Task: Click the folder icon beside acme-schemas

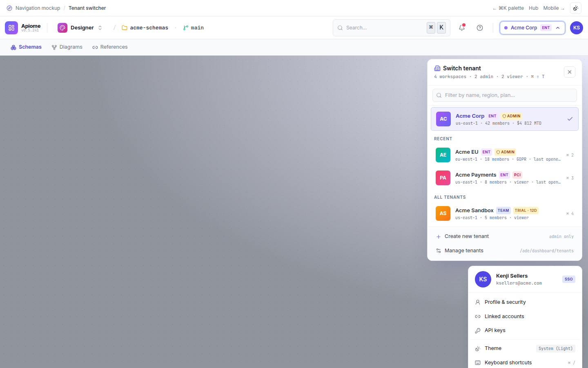Action: tap(125, 28)
